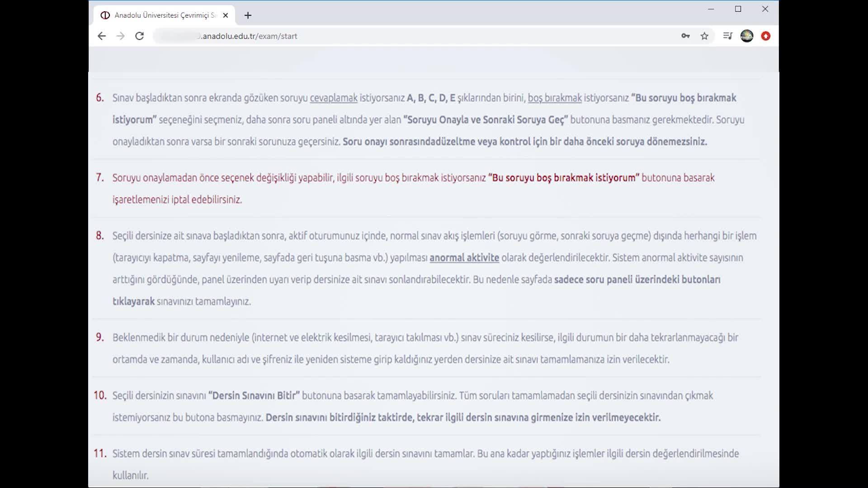Open the Chrome profile avatar

[x=747, y=36]
